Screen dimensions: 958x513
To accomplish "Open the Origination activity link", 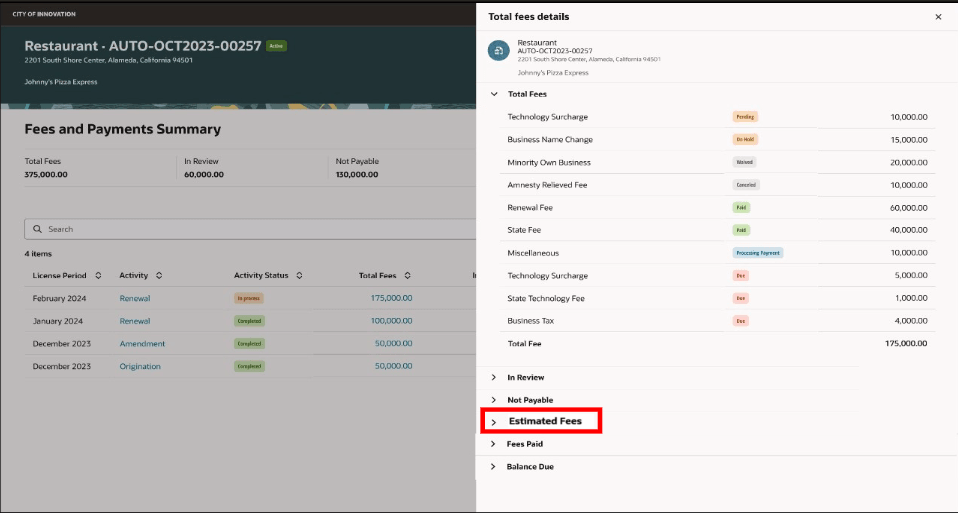I will [x=140, y=366].
